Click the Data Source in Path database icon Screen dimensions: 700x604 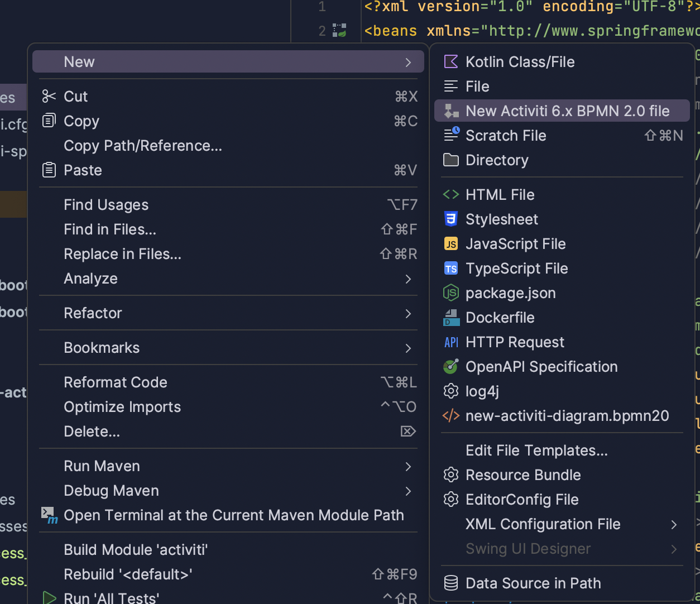(x=451, y=583)
